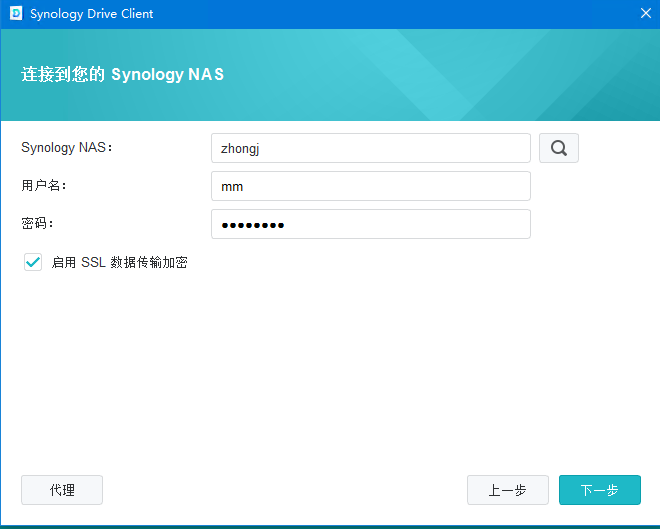
Task: Click the 连接到您的 Synology NAS heading
Action: (122, 74)
